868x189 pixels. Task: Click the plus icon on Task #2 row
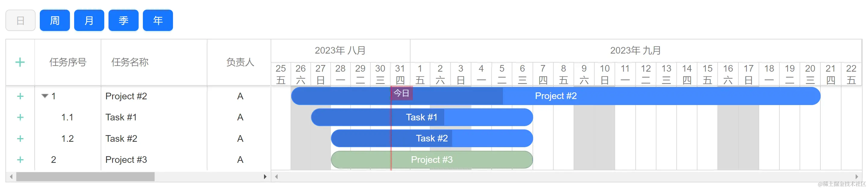(x=20, y=138)
